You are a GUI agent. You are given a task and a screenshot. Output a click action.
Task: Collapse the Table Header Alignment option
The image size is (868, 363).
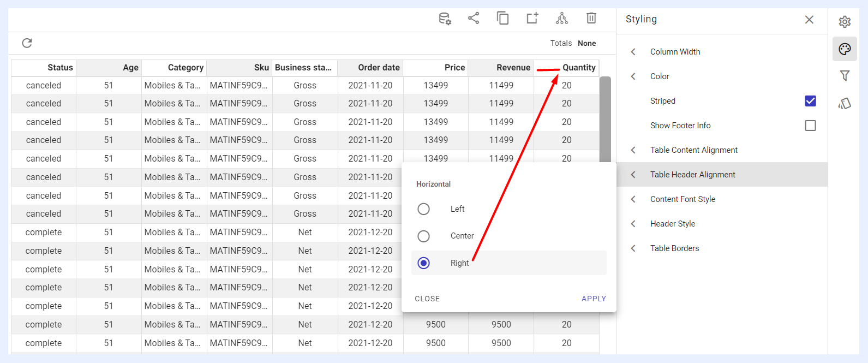[722, 175]
